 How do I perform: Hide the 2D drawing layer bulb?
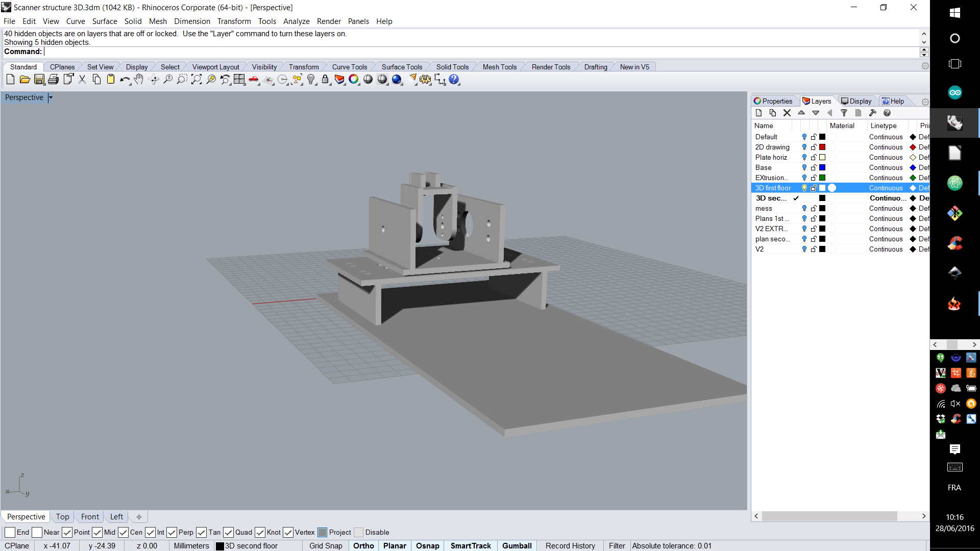coord(804,147)
